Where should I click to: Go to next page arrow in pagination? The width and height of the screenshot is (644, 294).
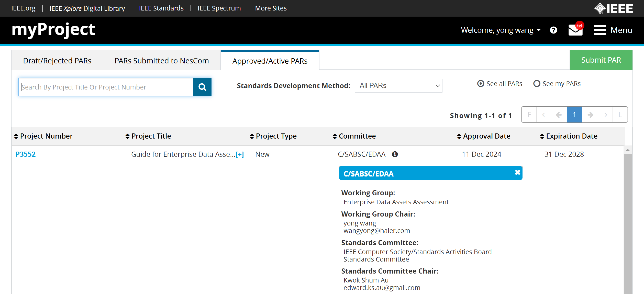pos(590,115)
